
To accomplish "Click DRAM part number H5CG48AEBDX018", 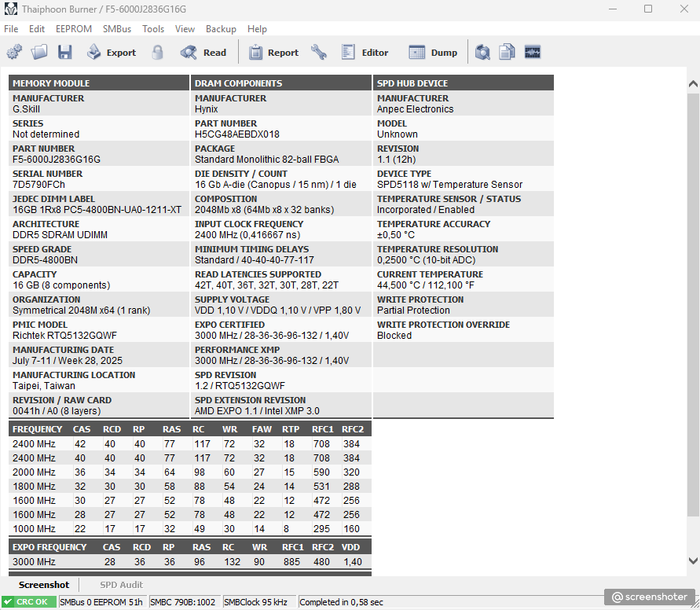I will click(x=237, y=134).
